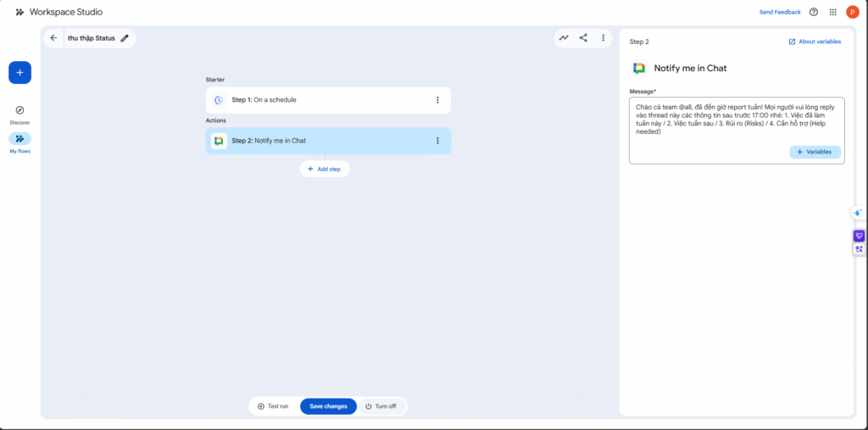
Task: Open the activity trend chart icon
Action: [x=564, y=38]
